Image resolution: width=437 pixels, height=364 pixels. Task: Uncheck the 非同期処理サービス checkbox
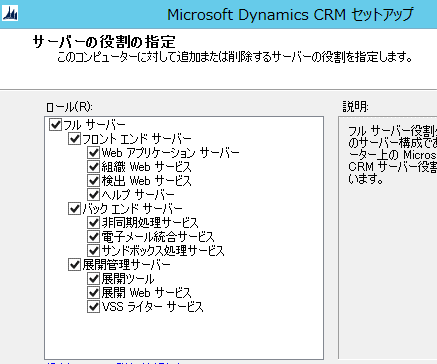coord(94,223)
